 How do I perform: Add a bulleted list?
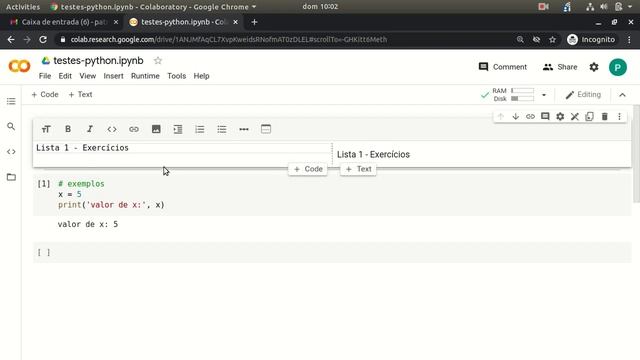click(222, 129)
